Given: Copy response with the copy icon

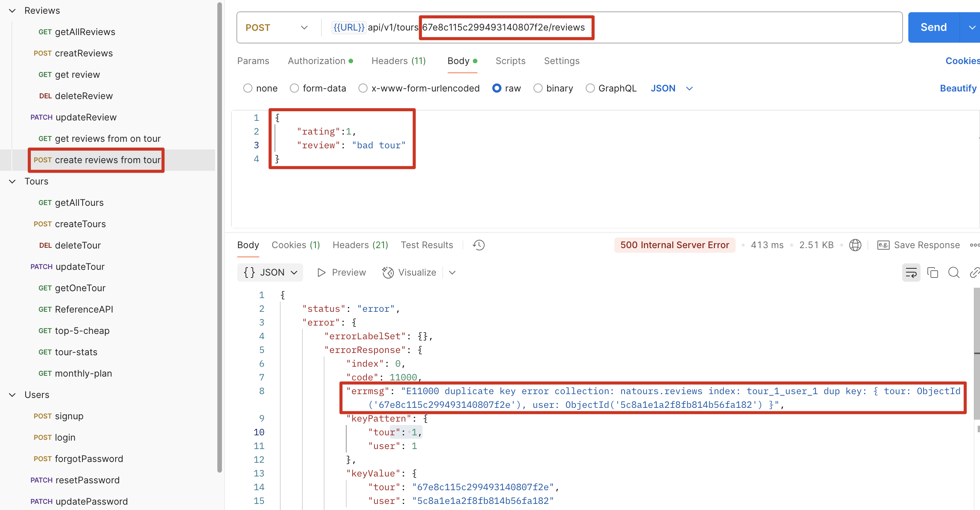Looking at the screenshot, I should tap(933, 273).
